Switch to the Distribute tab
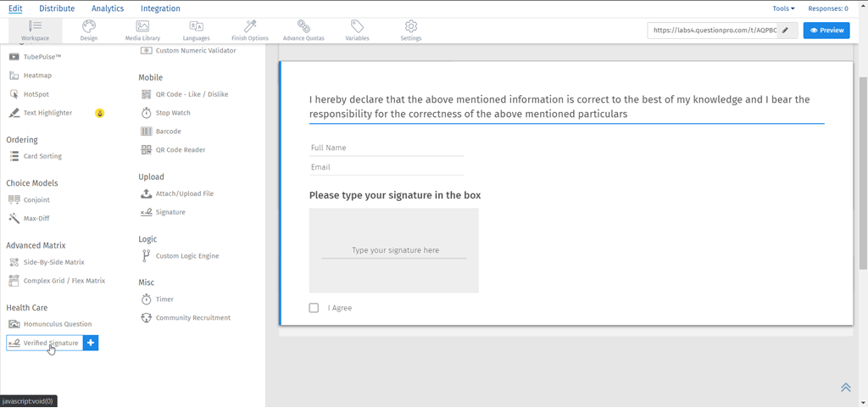This screenshot has height=408, width=868. (57, 8)
